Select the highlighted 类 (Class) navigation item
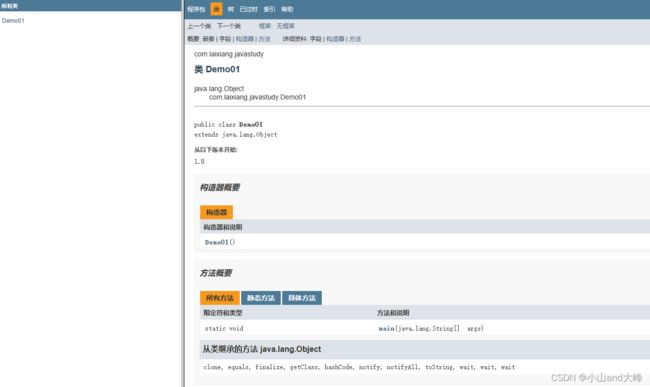The height and width of the screenshot is (387, 650). pyautogui.click(x=216, y=9)
